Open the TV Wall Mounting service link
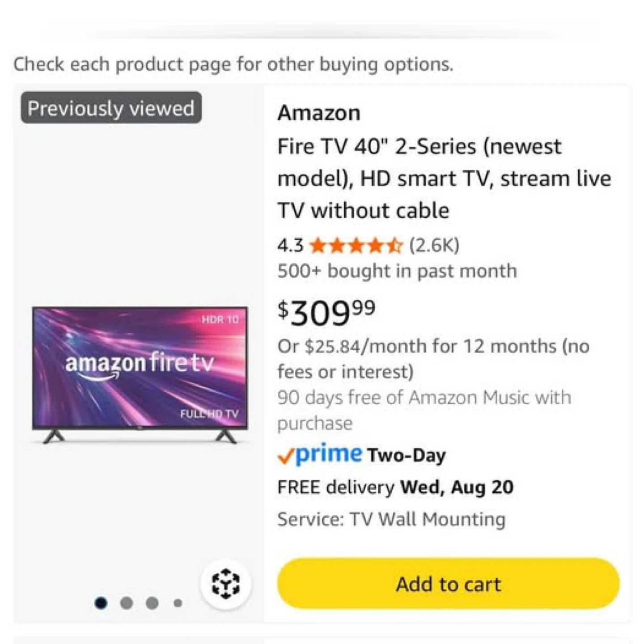This screenshot has width=644, height=644. click(x=391, y=519)
